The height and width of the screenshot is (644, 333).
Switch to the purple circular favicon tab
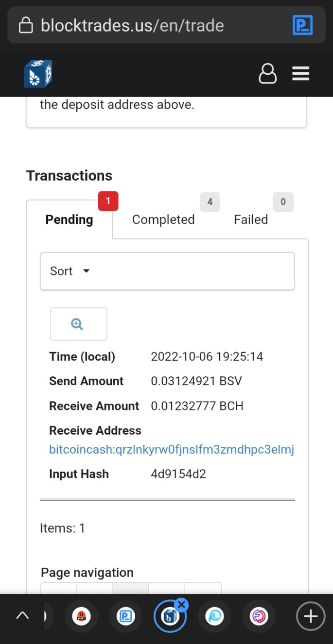tap(259, 616)
